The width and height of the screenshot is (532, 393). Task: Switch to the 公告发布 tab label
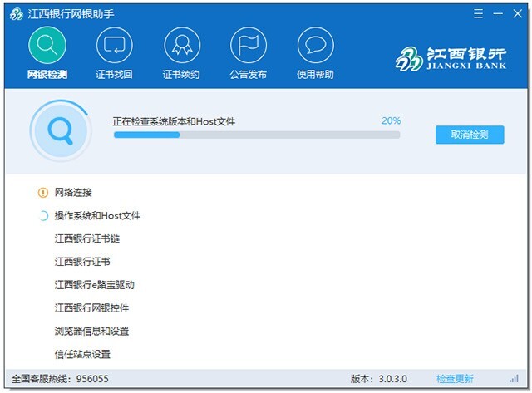coord(248,74)
